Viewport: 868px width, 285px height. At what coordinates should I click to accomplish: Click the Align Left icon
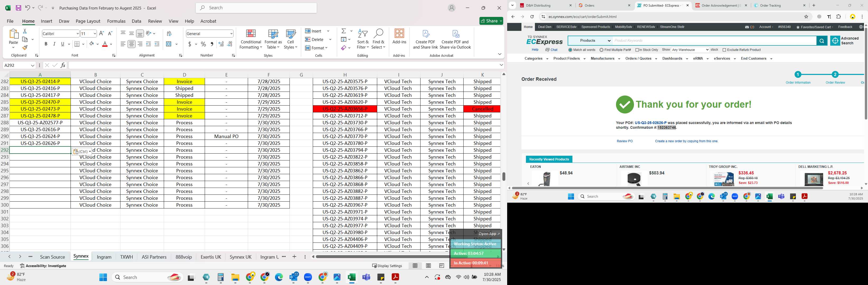pyautogui.click(x=123, y=44)
